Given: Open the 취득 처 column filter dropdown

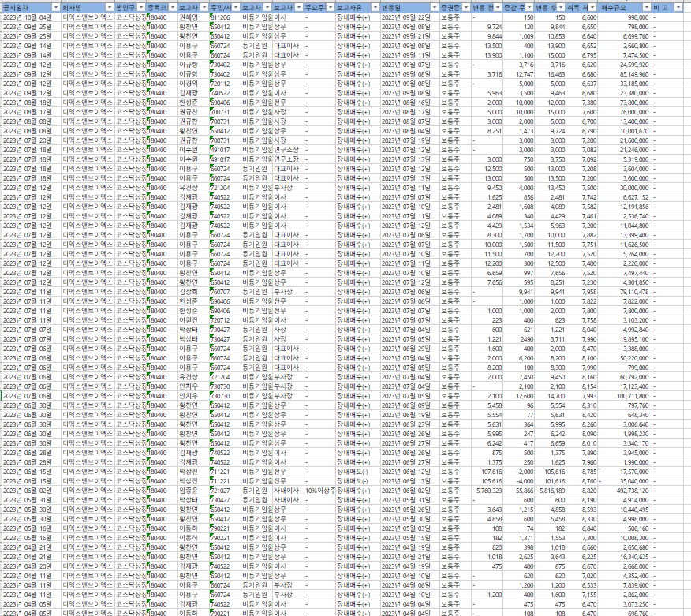Looking at the screenshot, I should [592, 7].
